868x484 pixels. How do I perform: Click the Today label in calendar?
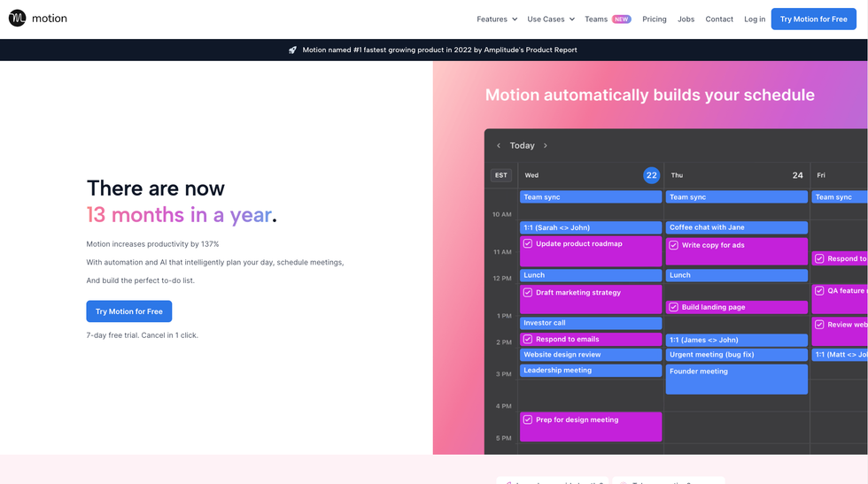click(x=522, y=145)
